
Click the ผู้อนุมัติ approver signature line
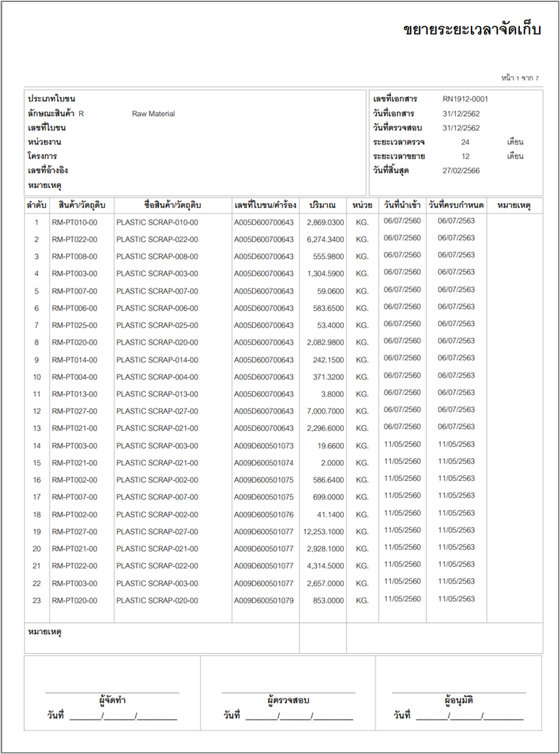pyautogui.click(x=458, y=692)
